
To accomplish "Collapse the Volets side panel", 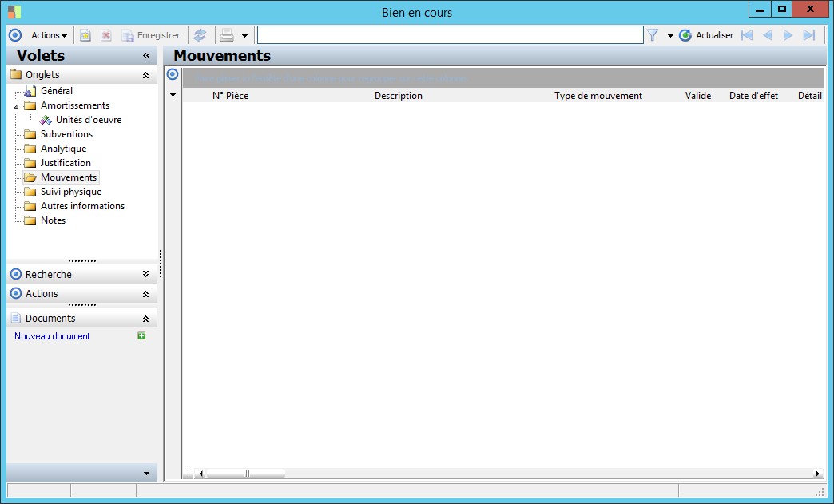I will click(146, 55).
